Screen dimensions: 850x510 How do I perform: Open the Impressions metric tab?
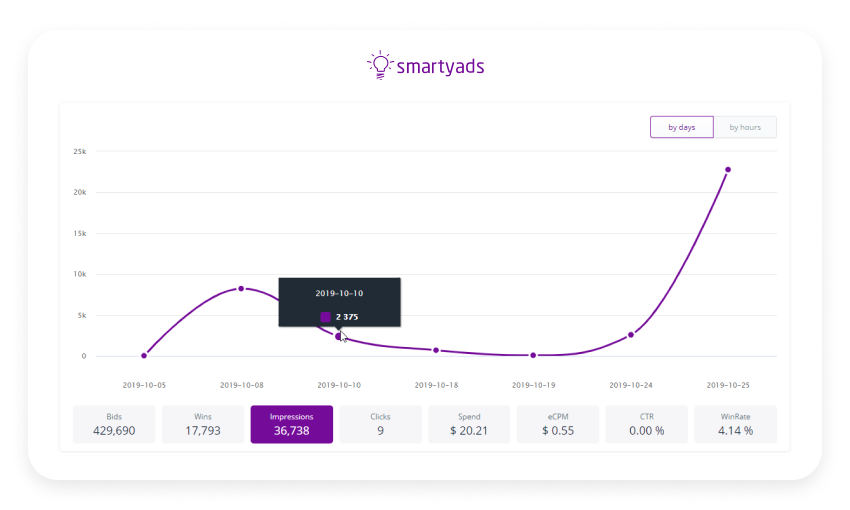(x=292, y=424)
